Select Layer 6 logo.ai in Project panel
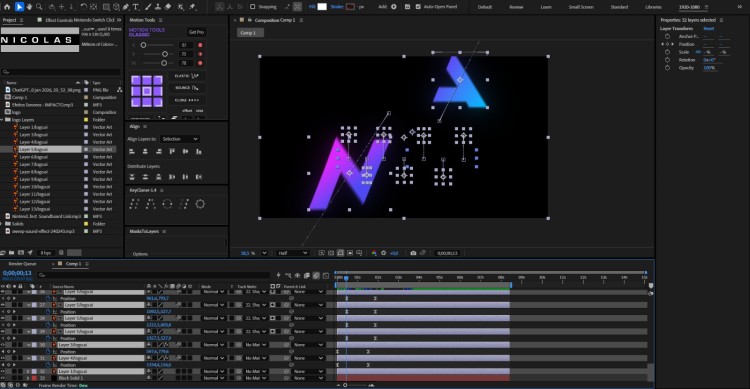This screenshot has width=750, height=389. click(33, 157)
